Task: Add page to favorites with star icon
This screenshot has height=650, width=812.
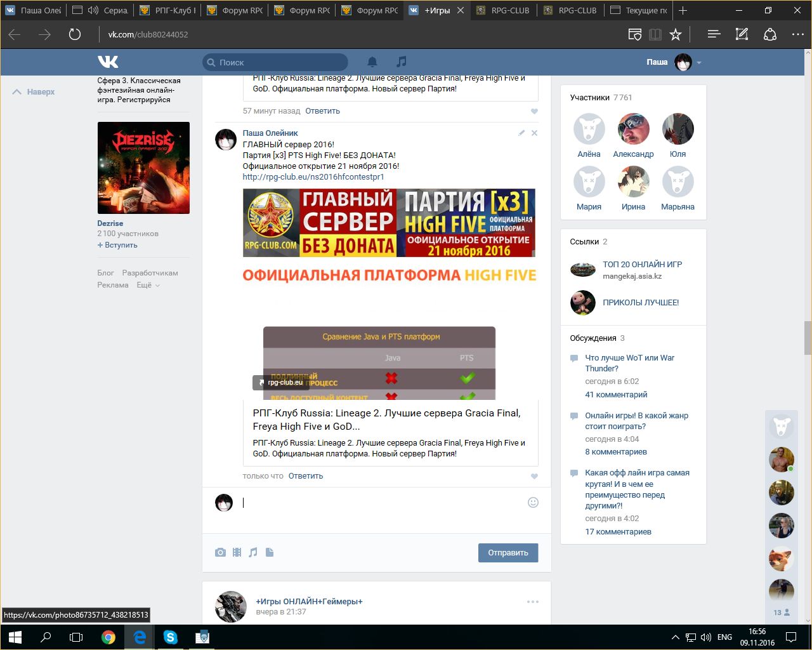Action: (676, 34)
